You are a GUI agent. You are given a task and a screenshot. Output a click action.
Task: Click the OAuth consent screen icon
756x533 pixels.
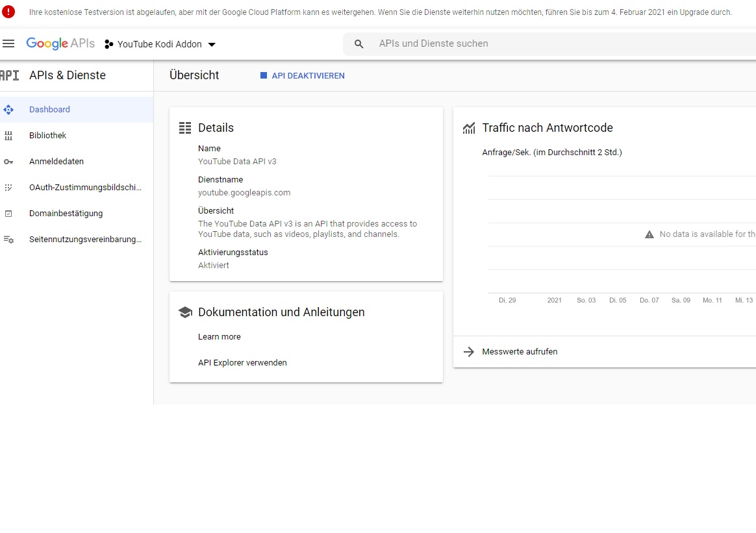(8, 188)
